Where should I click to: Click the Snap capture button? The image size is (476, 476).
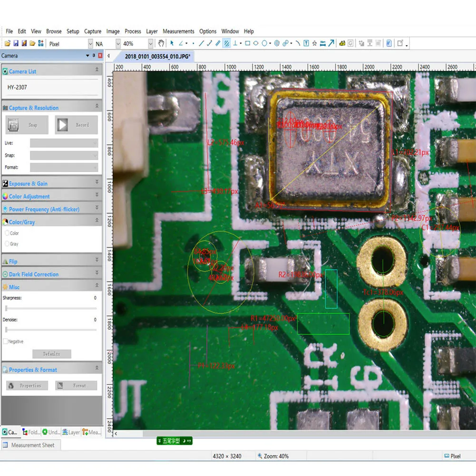pos(28,125)
